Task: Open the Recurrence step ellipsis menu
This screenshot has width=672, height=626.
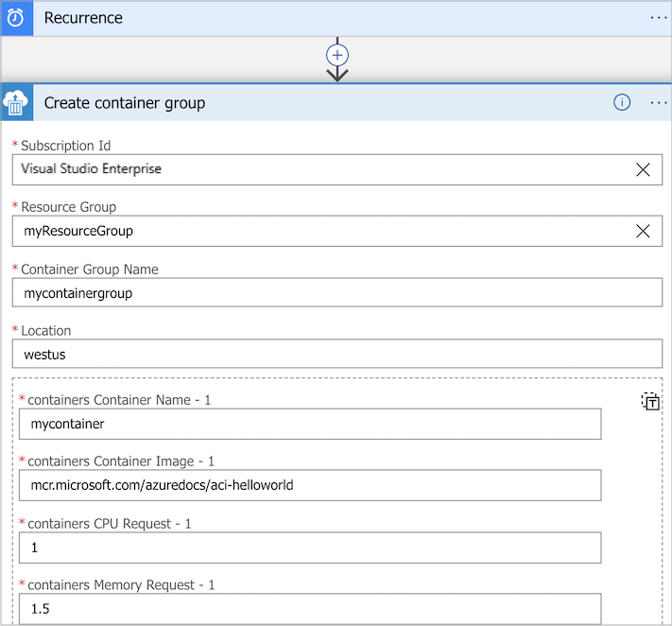Action: 659,18
